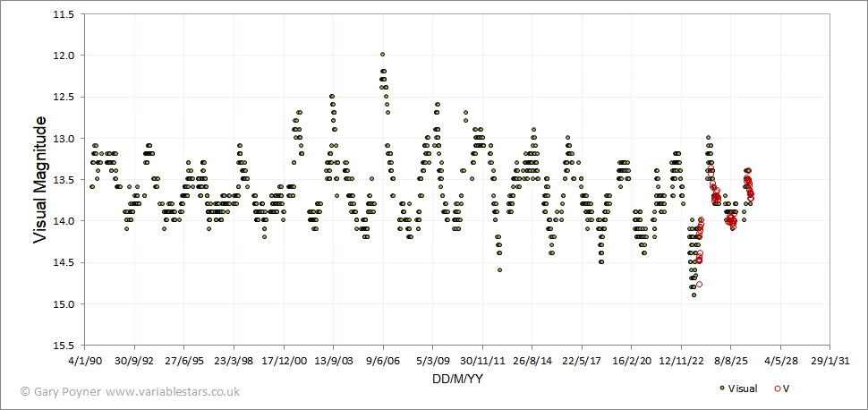Click the faintest visual point near magnitude 14.9

pos(694,295)
